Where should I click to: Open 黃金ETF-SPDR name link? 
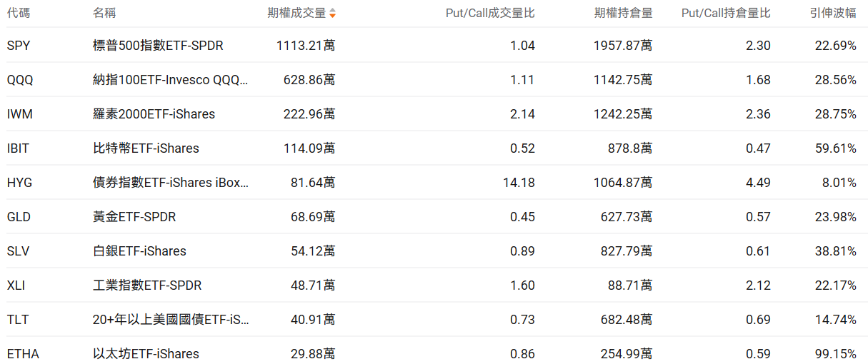click(134, 217)
